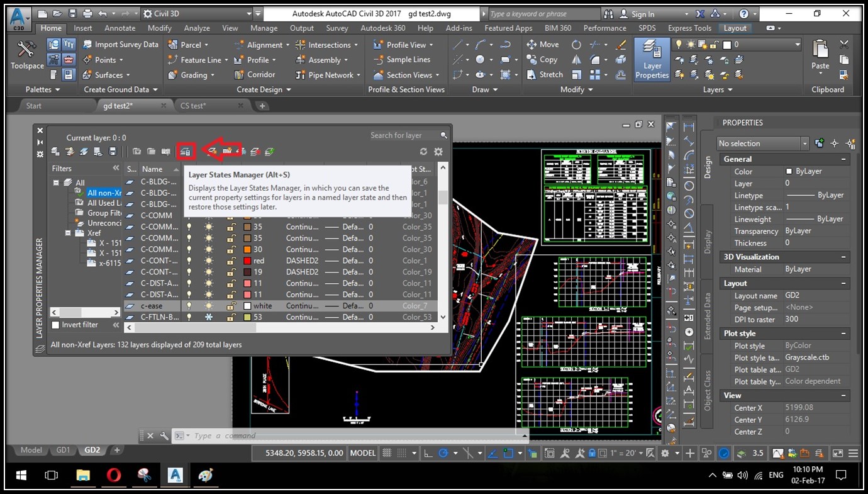Image resolution: width=868 pixels, height=494 pixels.
Task: Open the layer manager settings gear
Action: 438,152
